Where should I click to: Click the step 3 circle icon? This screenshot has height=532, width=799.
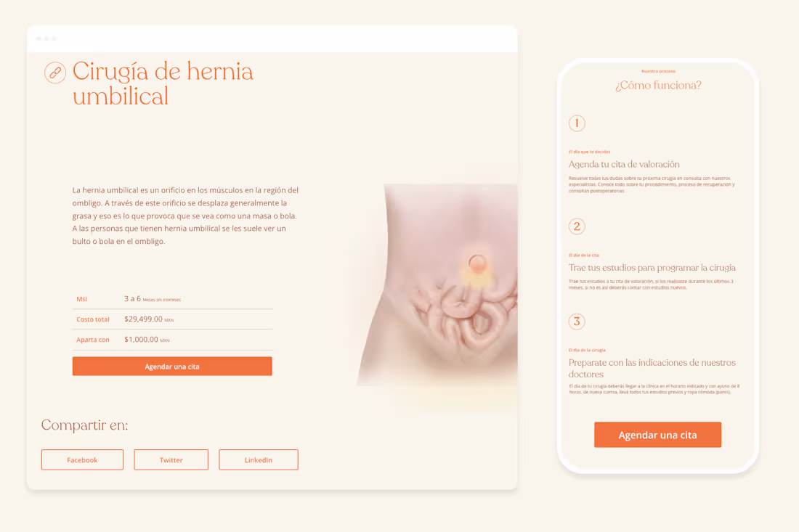pos(577,322)
